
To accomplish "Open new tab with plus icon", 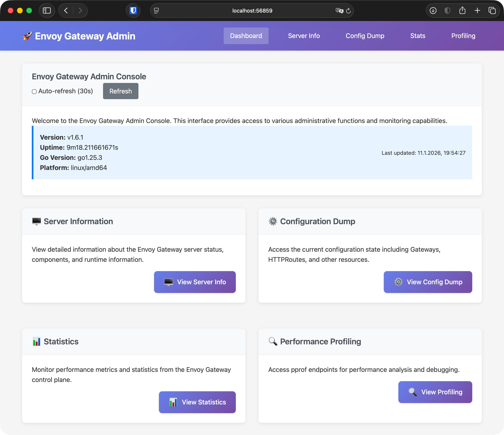I will point(477,11).
